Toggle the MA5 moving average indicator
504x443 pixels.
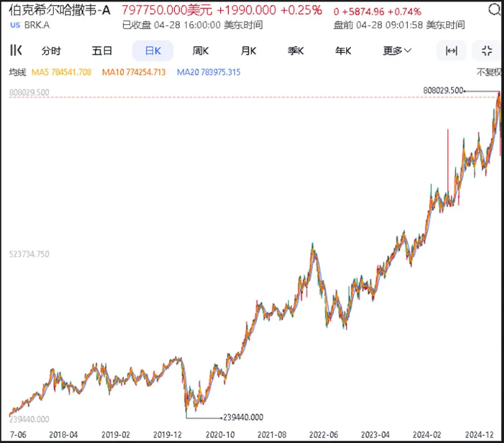62,72
